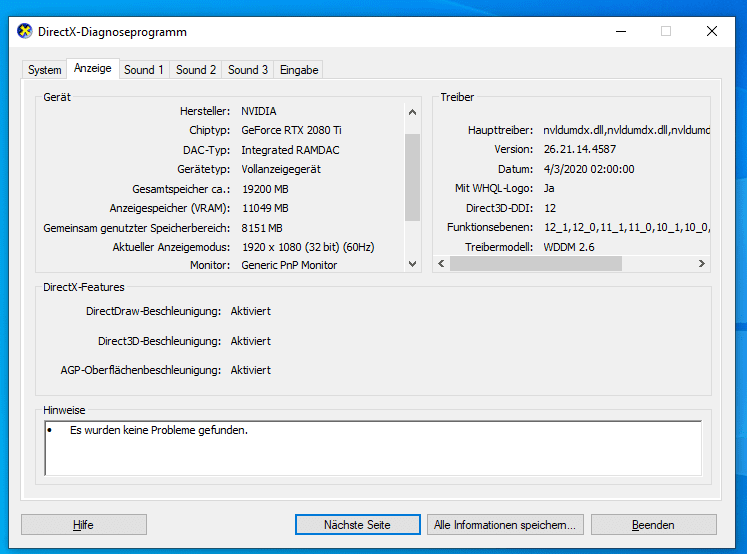Click the value 'Integrated RAMDAC'

(x=290, y=150)
